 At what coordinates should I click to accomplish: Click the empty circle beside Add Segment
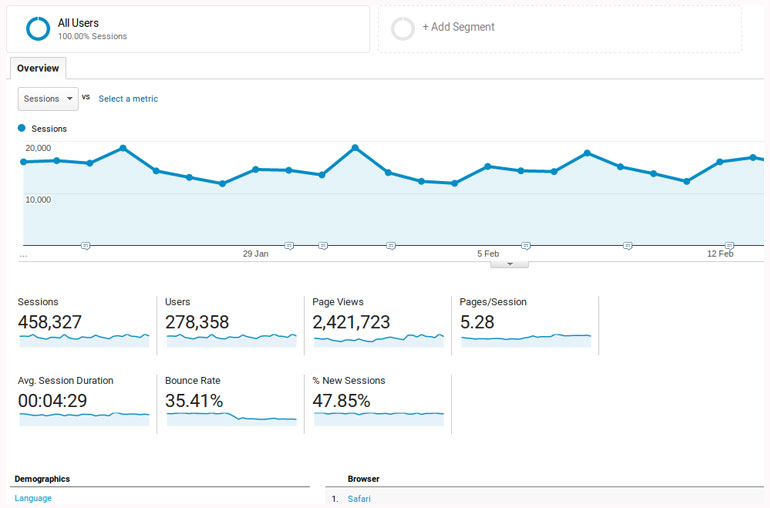(403, 29)
